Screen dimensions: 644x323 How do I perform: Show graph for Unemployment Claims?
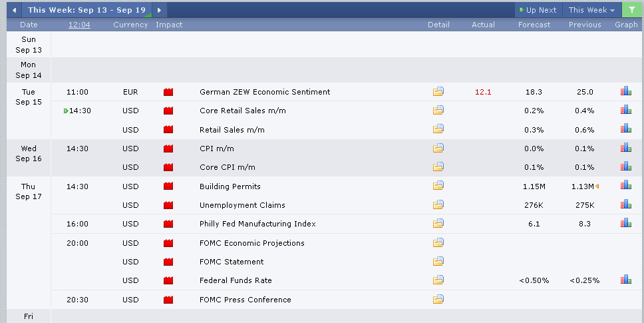(x=625, y=205)
